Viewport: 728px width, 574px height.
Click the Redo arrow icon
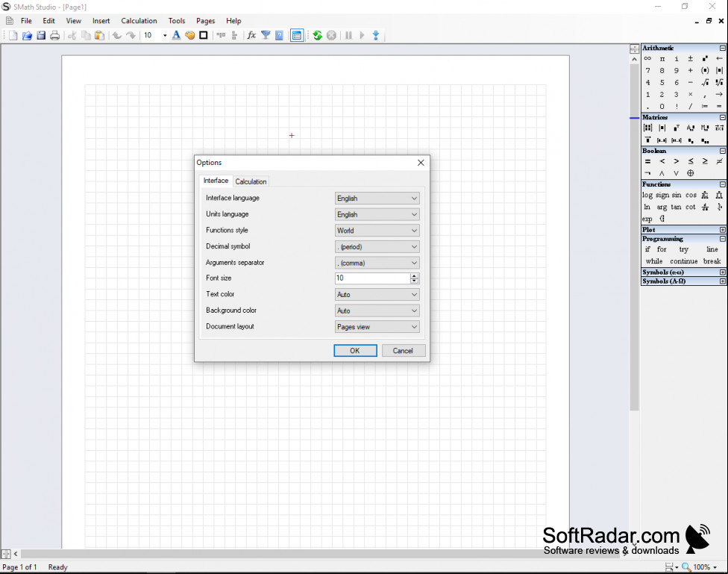coord(131,35)
